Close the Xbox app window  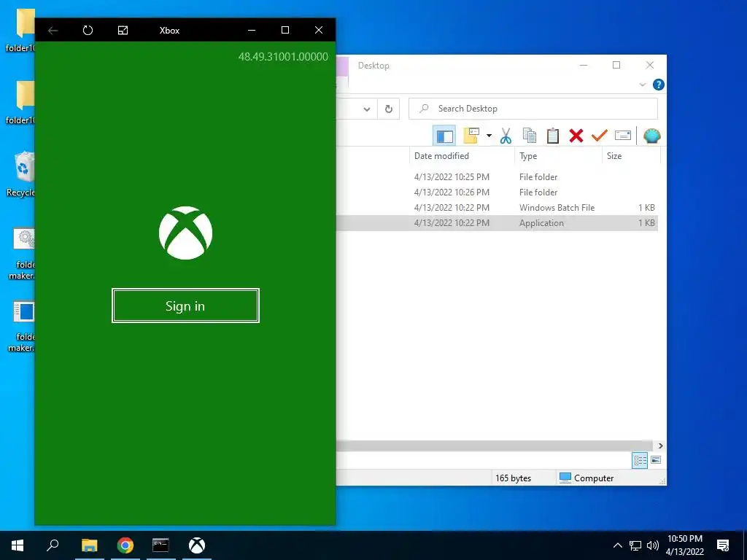pyautogui.click(x=319, y=30)
